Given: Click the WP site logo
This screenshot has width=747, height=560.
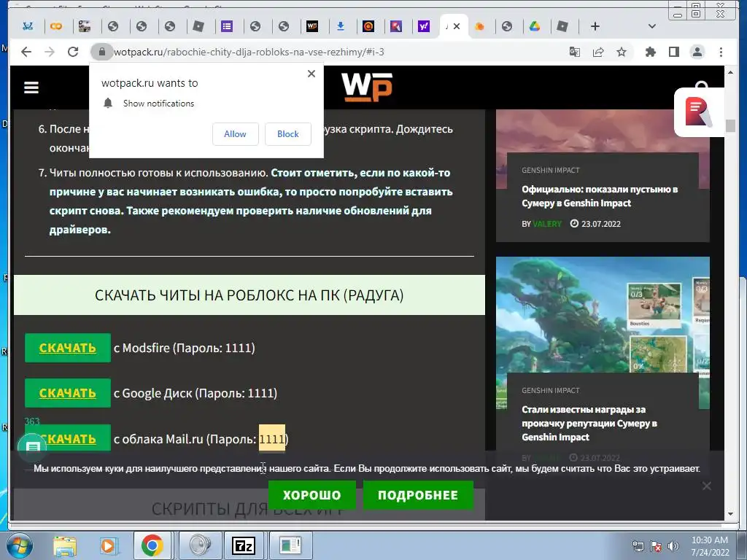Looking at the screenshot, I should (367, 87).
